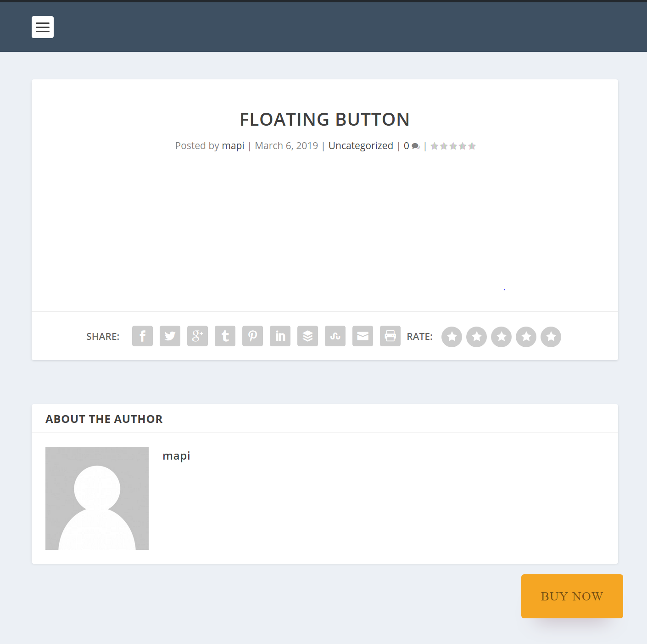
Task: Pin the post to Pinterest
Action: point(252,336)
